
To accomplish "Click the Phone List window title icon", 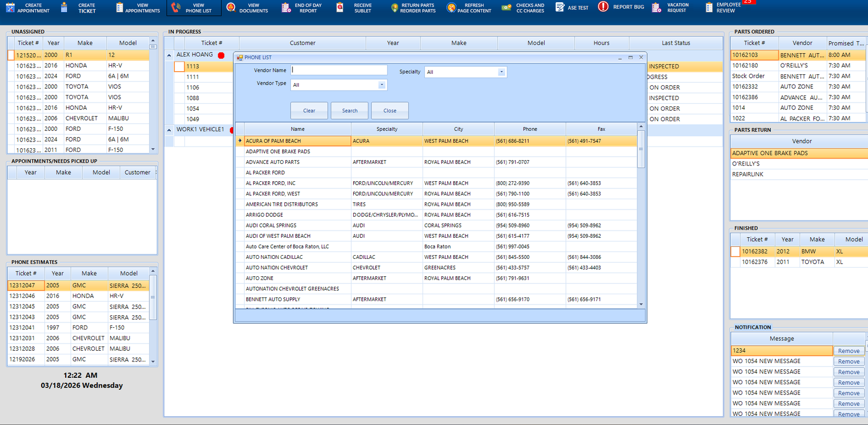I will click(239, 58).
